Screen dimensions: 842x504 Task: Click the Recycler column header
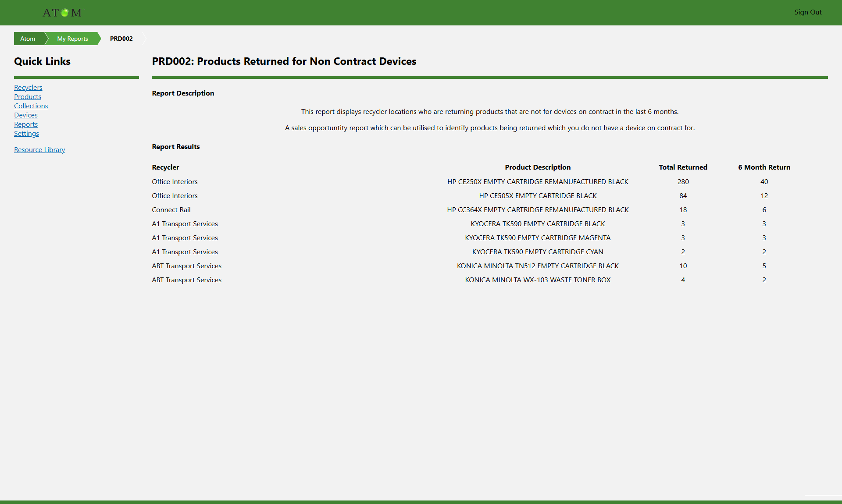(165, 167)
